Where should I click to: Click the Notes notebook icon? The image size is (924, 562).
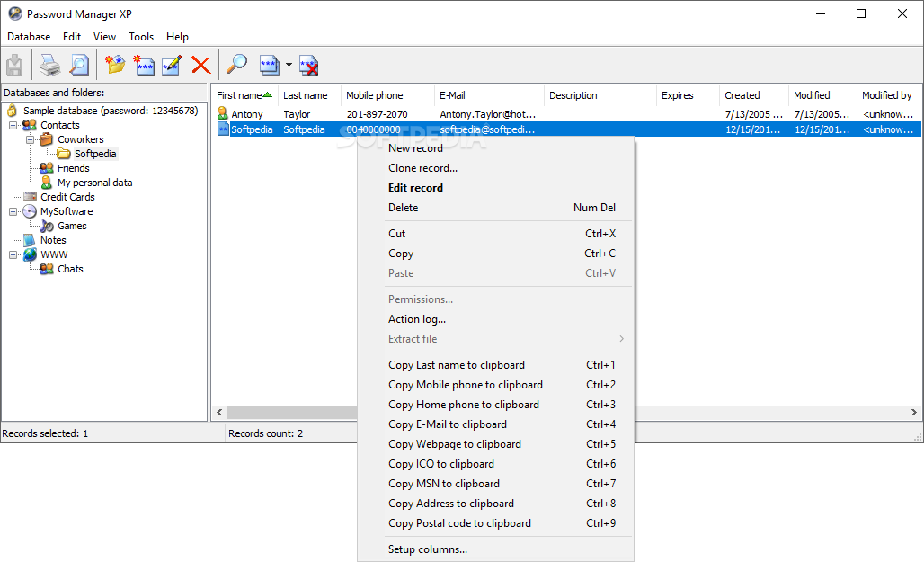point(29,240)
